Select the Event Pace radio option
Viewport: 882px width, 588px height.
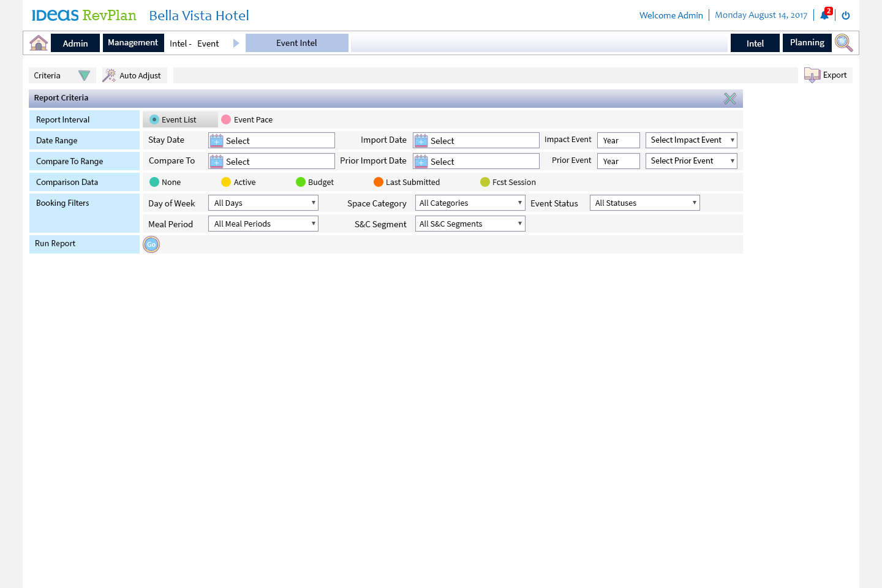pyautogui.click(x=226, y=120)
